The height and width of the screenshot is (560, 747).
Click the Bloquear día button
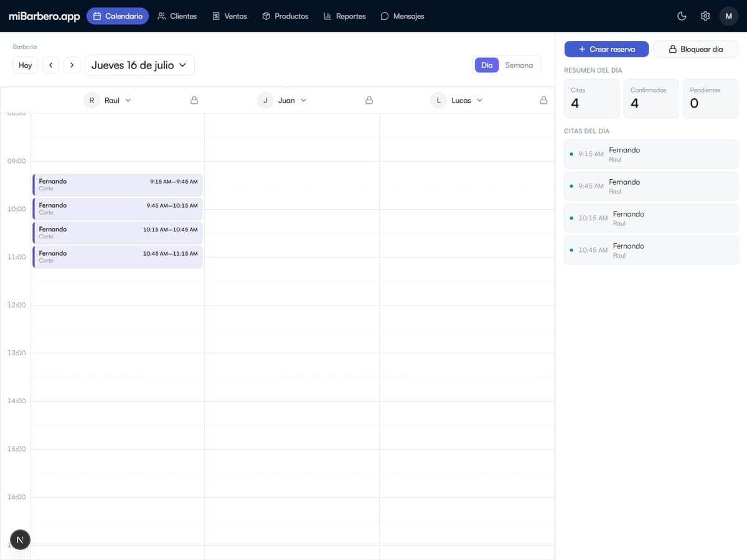tap(696, 49)
